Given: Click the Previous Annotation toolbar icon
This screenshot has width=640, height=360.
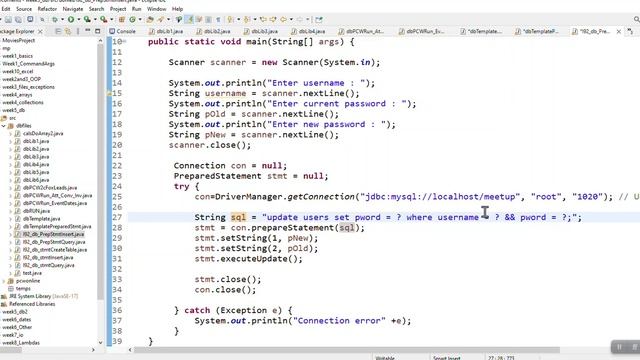Looking at the screenshot, I should 247,19.
